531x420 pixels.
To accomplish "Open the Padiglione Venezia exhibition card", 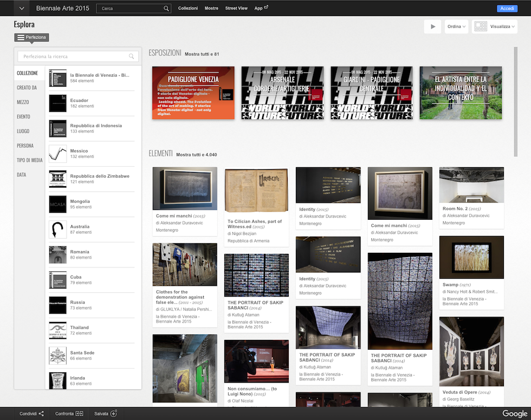I will pos(193,93).
